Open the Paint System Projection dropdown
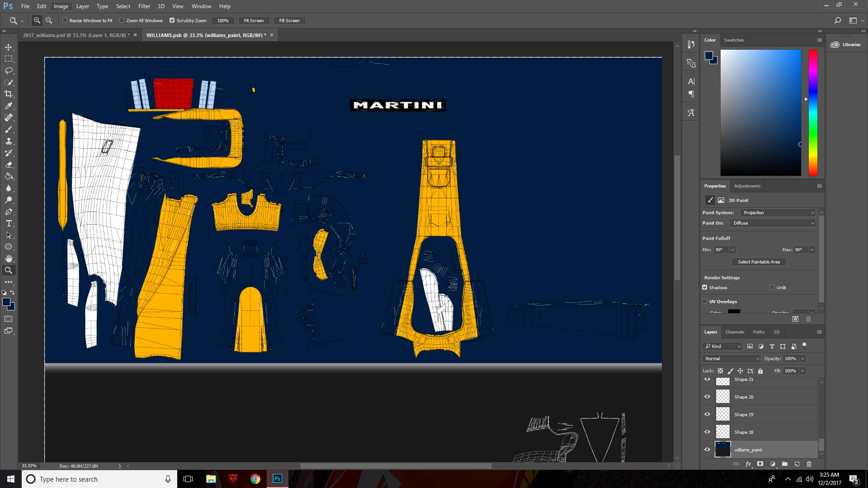The width and height of the screenshot is (868, 488). tap(778, 213)
